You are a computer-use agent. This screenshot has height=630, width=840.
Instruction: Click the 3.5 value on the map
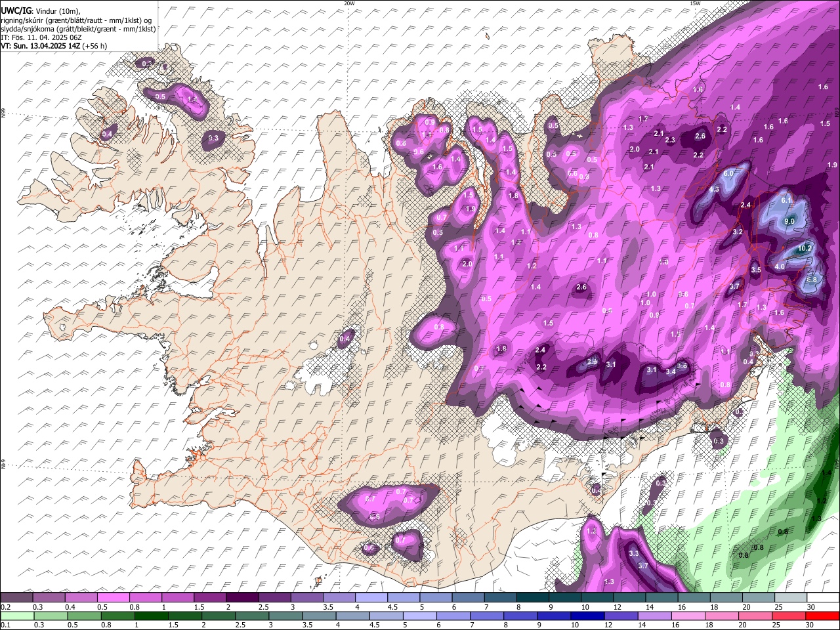[x=756, y=270]
